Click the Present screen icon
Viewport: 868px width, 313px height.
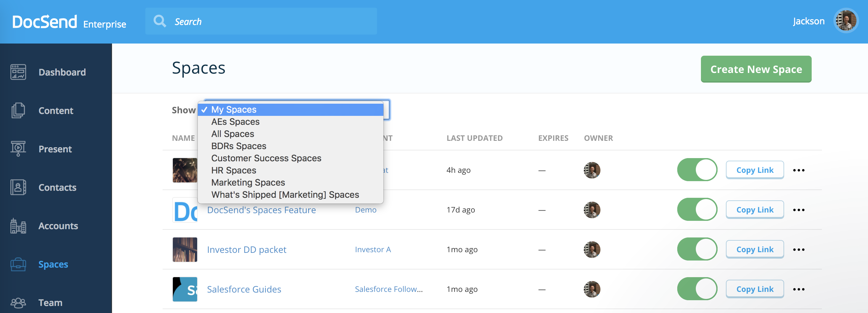pos(18,149)
